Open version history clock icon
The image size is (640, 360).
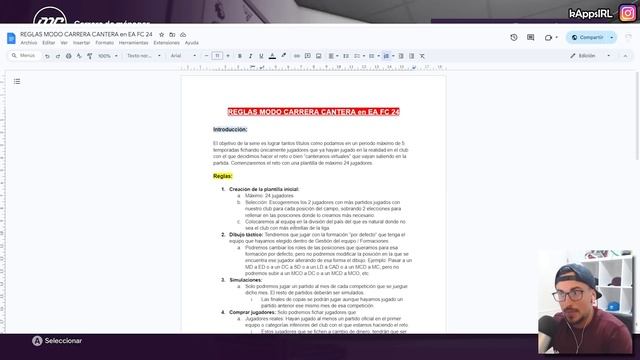point(514,38)
